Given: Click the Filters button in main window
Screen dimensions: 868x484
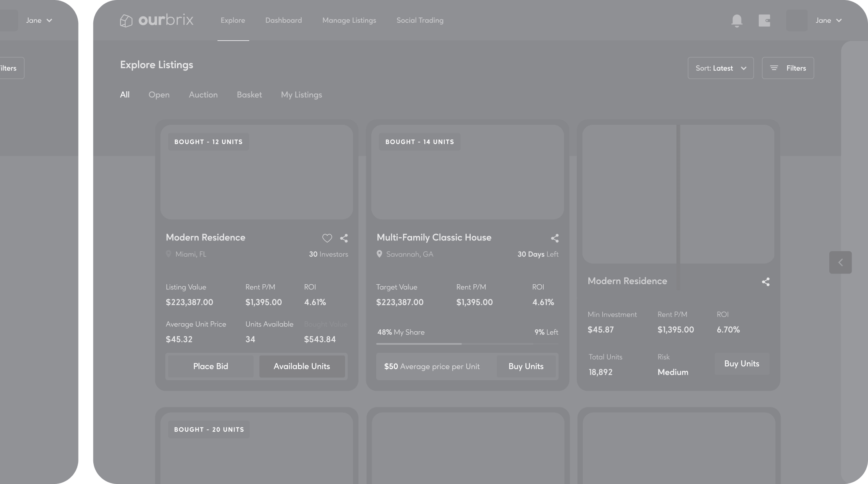Looking at the screenshot, I should pyautogui.click(x=788, y=68).
